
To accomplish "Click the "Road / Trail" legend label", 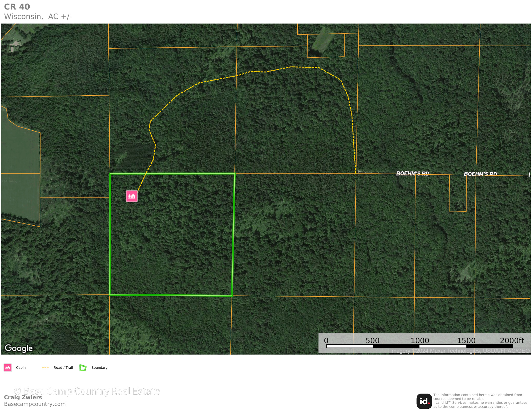I will (63, 368).
